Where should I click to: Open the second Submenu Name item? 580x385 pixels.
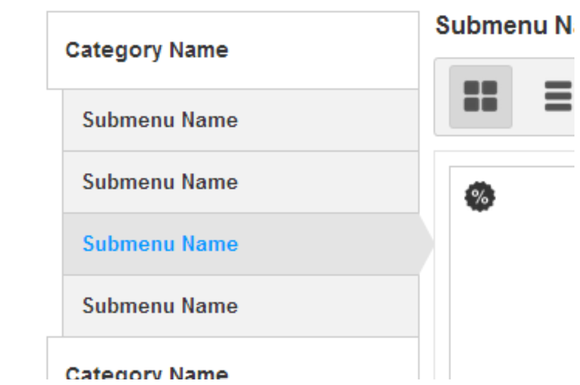click(x=241, y=182)
